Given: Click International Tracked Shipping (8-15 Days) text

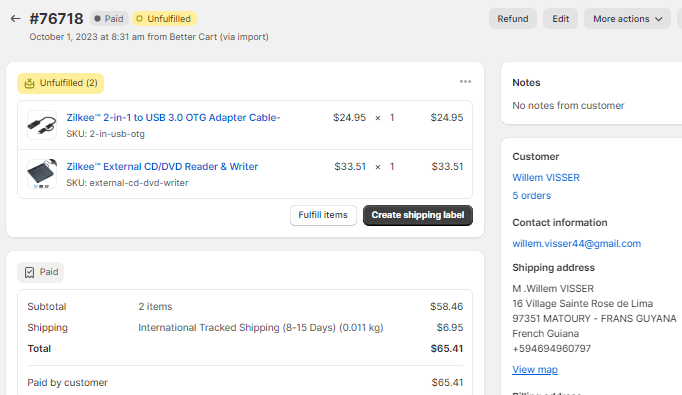Looking at the screenshot, I should coord(261,328).
